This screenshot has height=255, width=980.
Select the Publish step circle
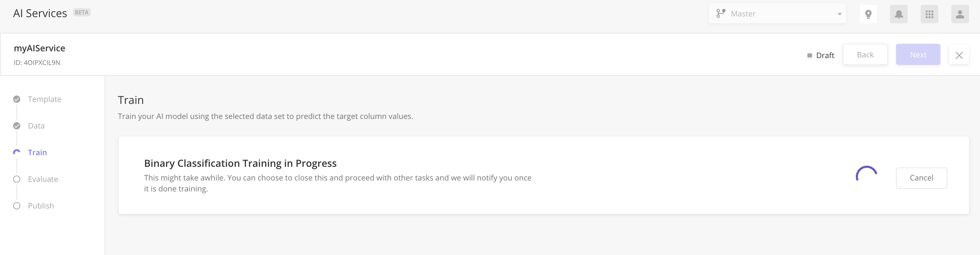coord(17,206)
